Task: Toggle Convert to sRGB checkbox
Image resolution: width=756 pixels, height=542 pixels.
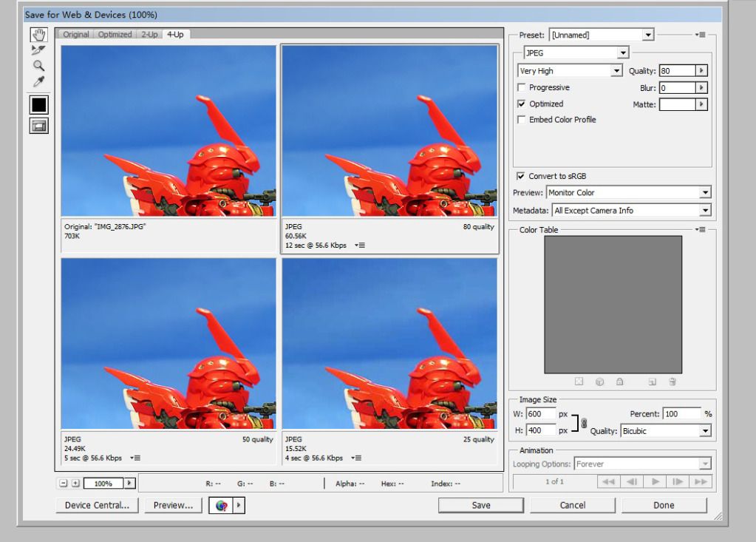Action: [521, 176]
